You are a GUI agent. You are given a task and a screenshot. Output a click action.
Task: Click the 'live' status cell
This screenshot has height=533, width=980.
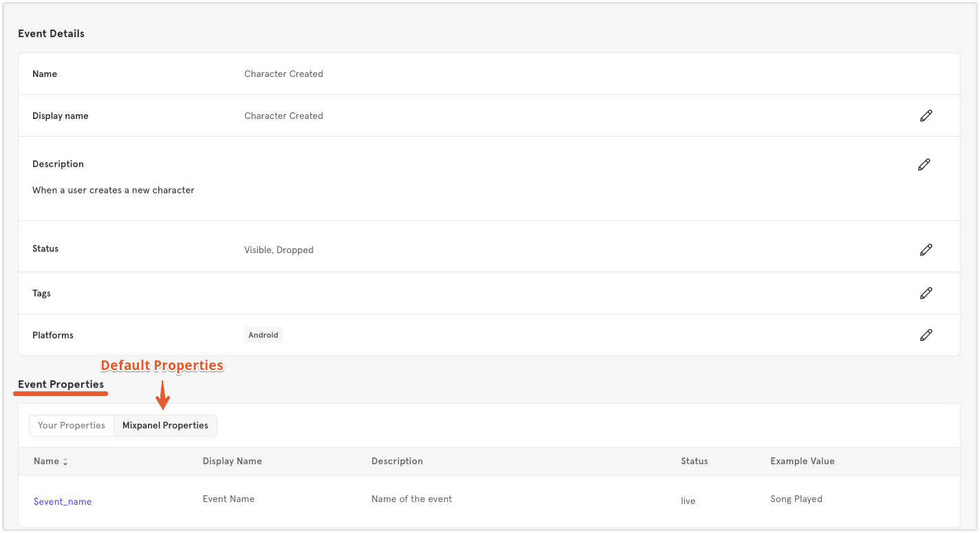(688, 501)
